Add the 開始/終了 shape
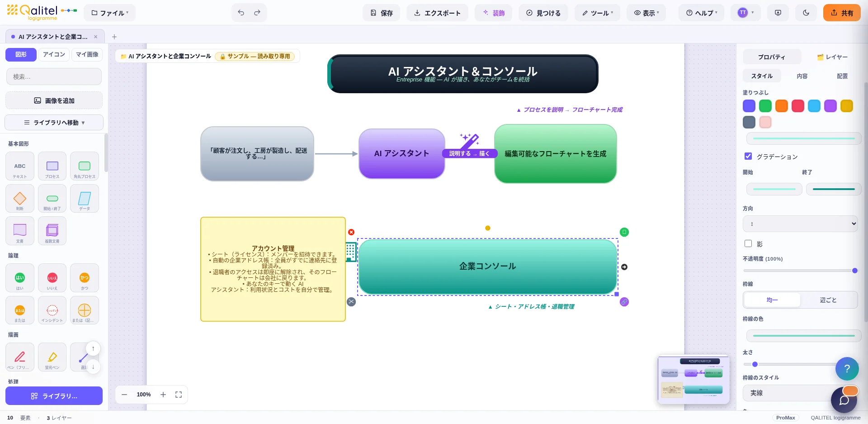The width and height of the screenshot is (868, 424). 52,199
